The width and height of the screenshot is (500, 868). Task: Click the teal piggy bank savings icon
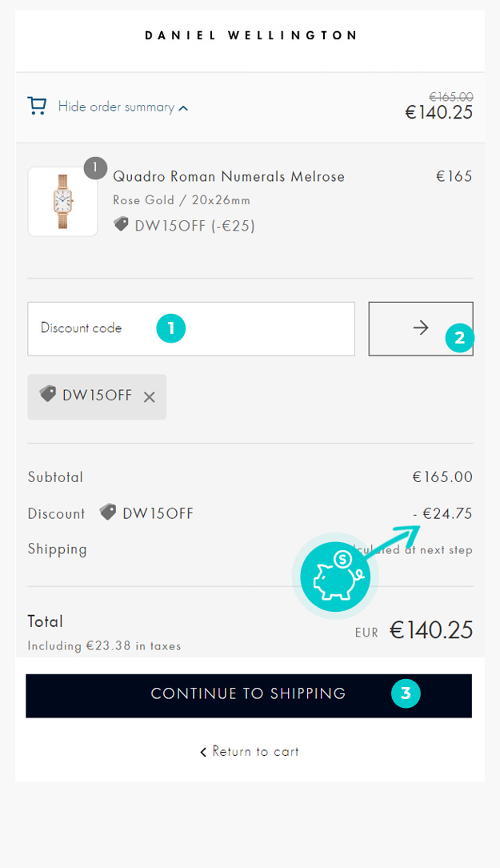click(335, 577)
